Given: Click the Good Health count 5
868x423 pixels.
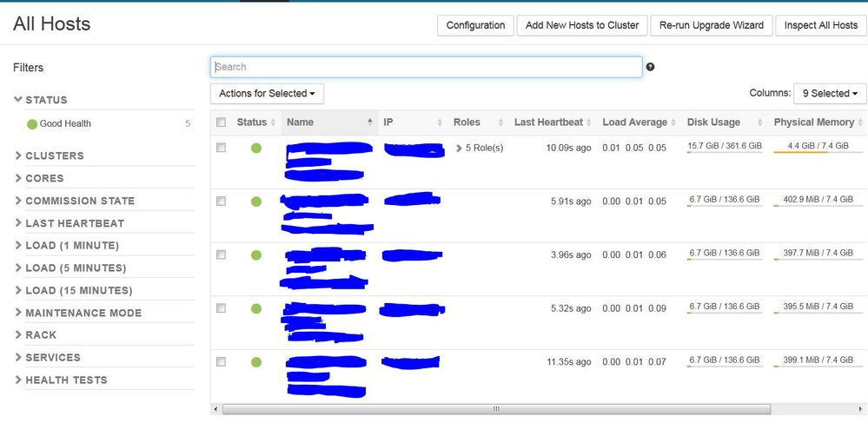Looking at the screenshot, I should (188, 123).
